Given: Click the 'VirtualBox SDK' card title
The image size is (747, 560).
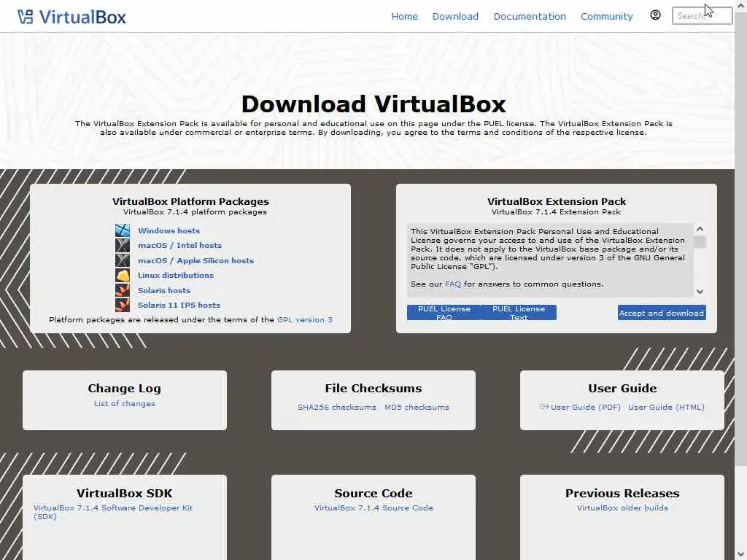Looking at the screenshot, I should pos(124,493).
